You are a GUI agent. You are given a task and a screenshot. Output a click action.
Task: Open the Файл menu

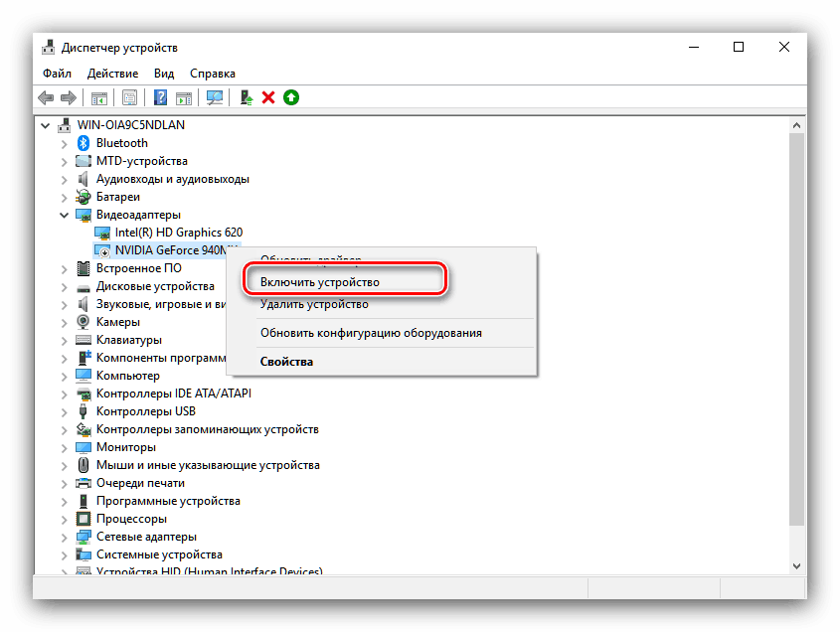57,74
